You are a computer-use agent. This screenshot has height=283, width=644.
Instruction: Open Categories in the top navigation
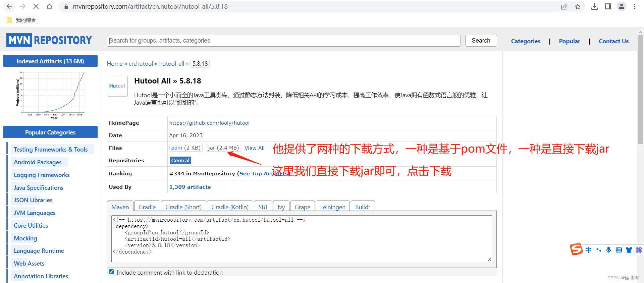526,41
